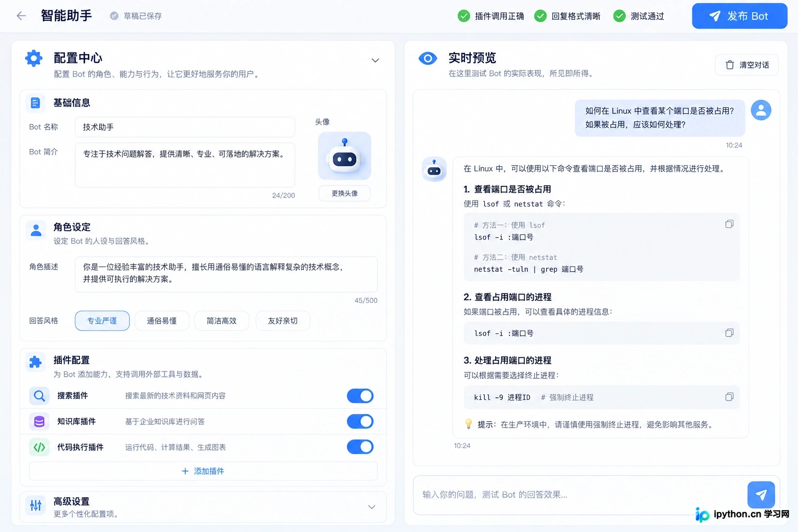Publish with the 发布 Bot button
This screenshot has height=532, width=798.
click(739, 16)
